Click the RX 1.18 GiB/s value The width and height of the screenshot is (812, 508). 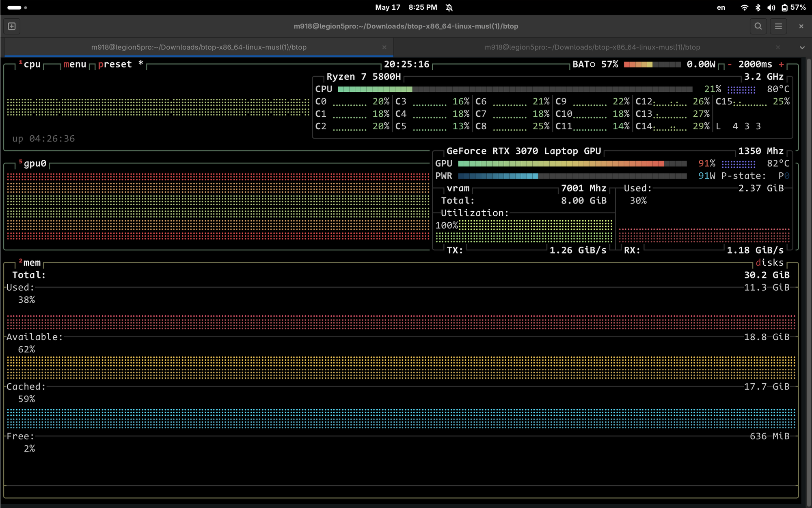coord(755,250)
